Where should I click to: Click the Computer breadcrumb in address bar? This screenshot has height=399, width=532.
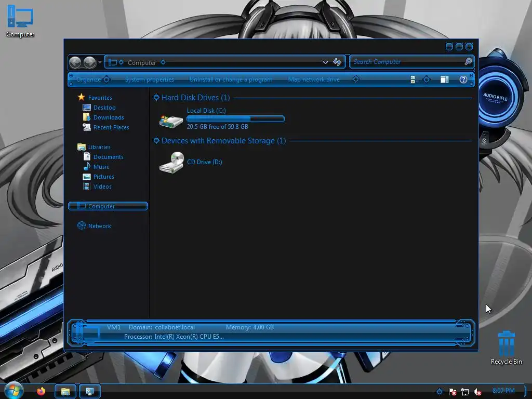point(142,62)
